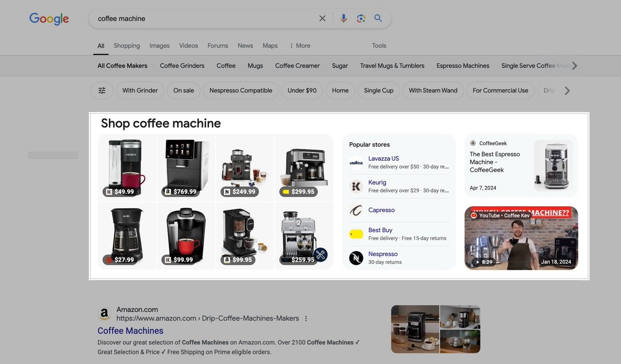Open the Keurig store link

point(377,183)
